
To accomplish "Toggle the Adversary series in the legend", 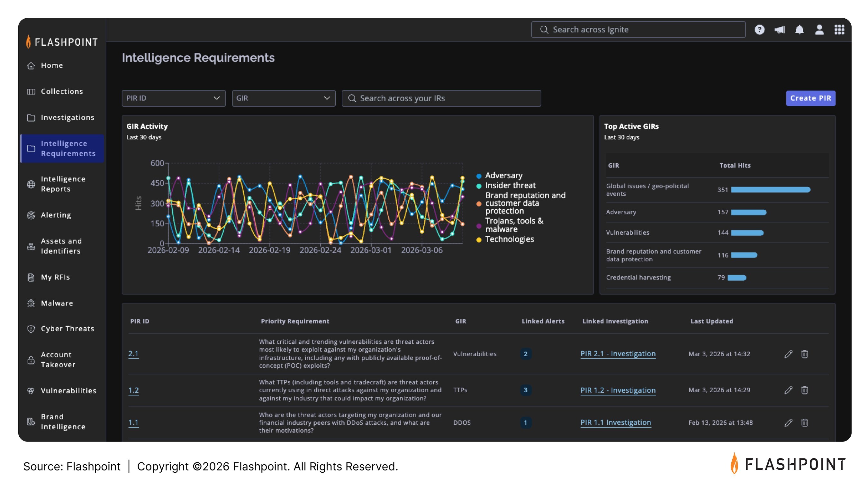I will [503, 175].
